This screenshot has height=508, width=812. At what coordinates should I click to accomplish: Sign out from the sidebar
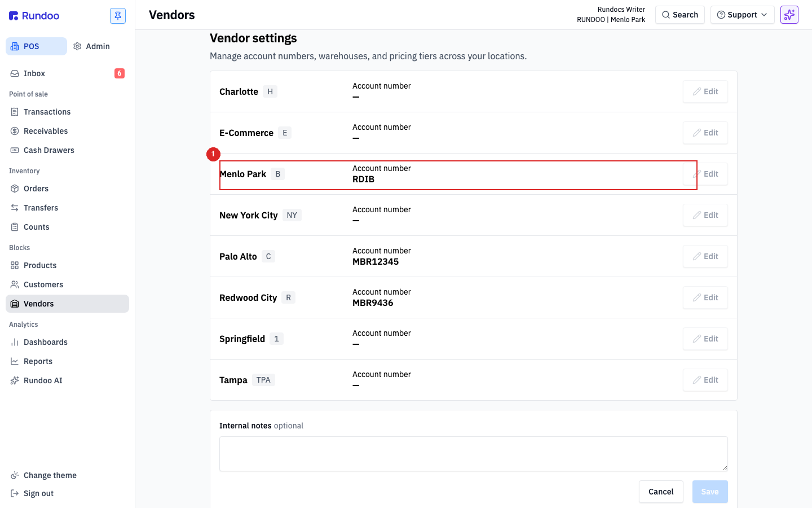click(x=38, y=493)
